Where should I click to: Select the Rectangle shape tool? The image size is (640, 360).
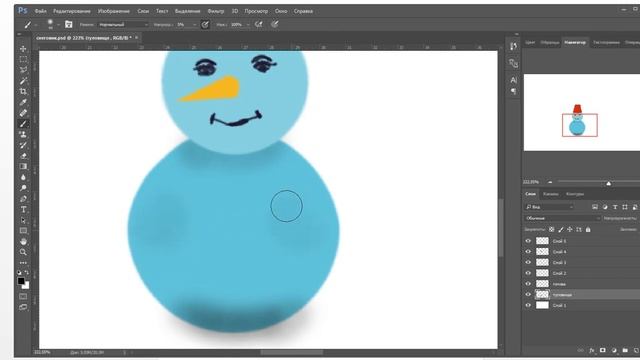point(23,231)
